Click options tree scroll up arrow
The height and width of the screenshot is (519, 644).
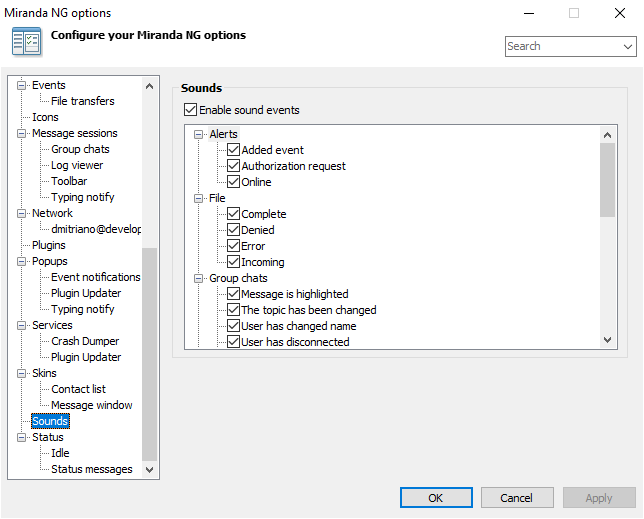point(150,86)
